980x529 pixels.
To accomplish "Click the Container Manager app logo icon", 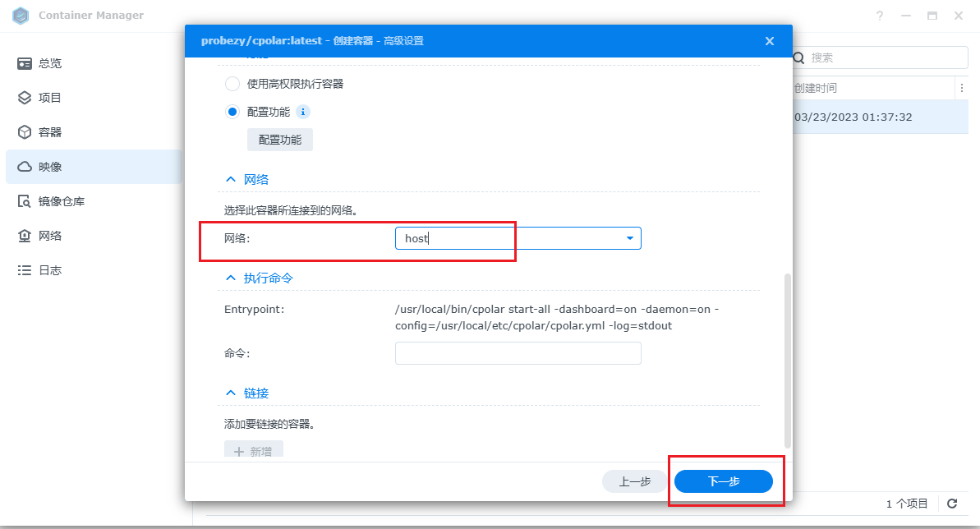I will pos(21,16).
